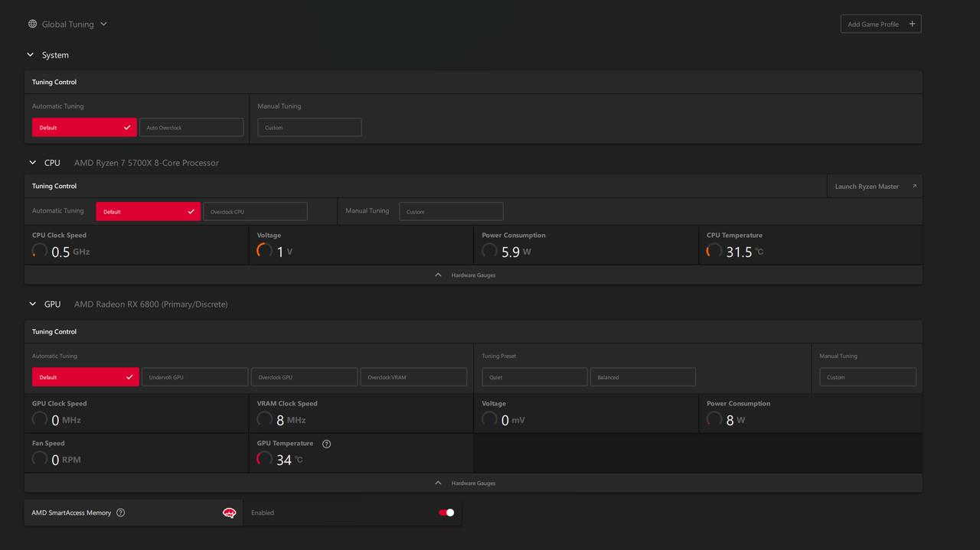Image resolution: width=980 pixels, height=550 pixels.
Task: Click the globe icon beside Global Tuning
Action: [x=32, y=24]
